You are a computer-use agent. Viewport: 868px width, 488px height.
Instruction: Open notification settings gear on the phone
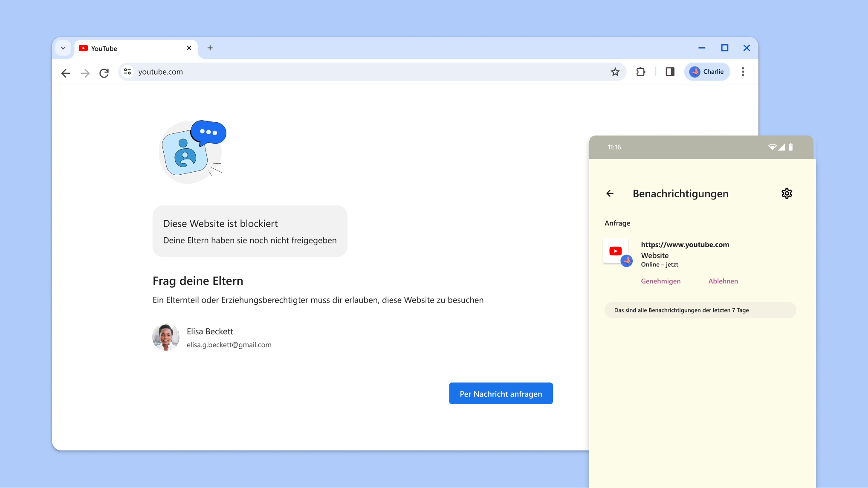coord(787,193)
